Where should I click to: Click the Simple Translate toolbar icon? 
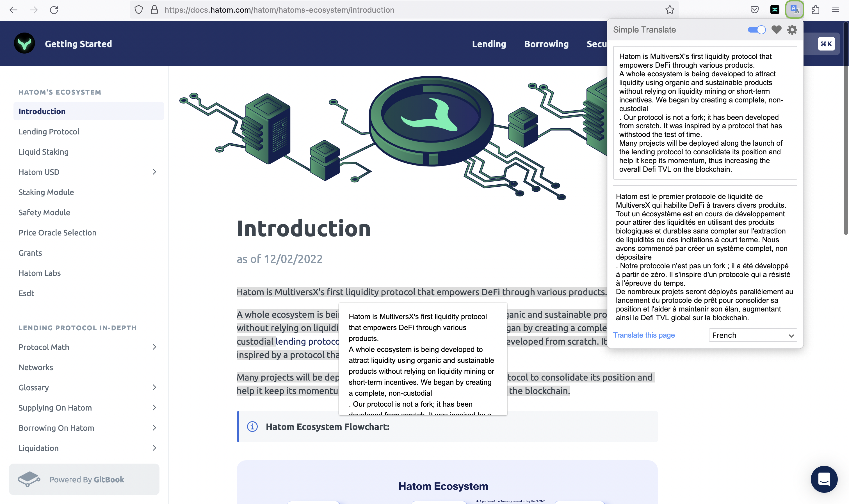click(795, 10)
